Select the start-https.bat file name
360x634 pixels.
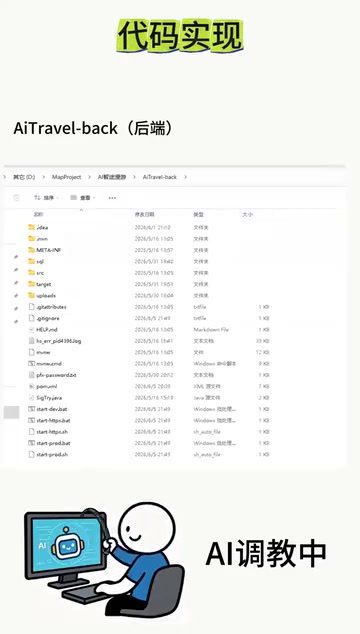(53, 420)
